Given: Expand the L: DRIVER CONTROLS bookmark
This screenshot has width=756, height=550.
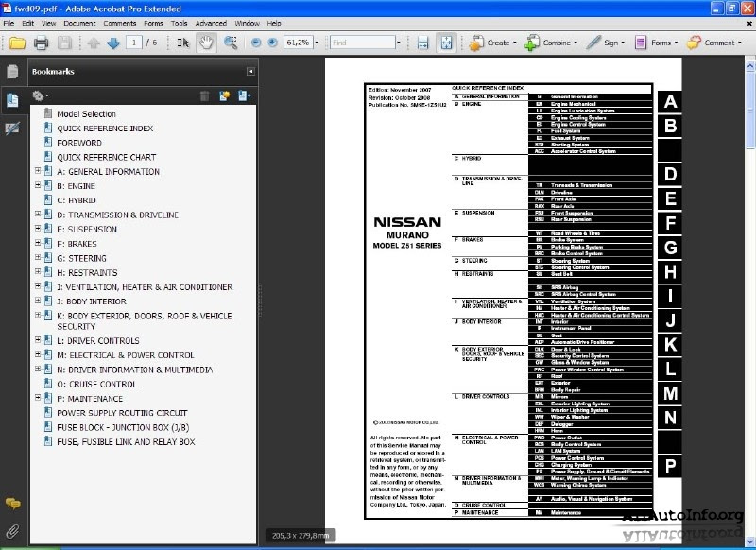Looking at the screenshot, I should tap(38, 340).
